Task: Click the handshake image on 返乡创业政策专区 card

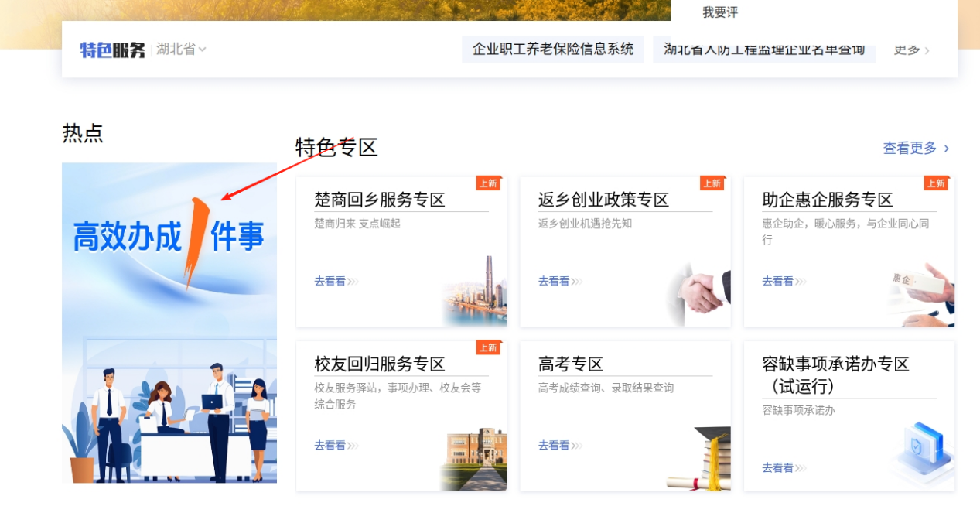Action: coord(701,294)
